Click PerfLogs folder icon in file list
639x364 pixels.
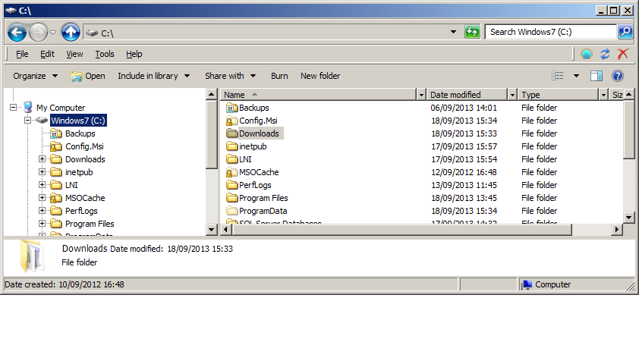pos(232,185)
